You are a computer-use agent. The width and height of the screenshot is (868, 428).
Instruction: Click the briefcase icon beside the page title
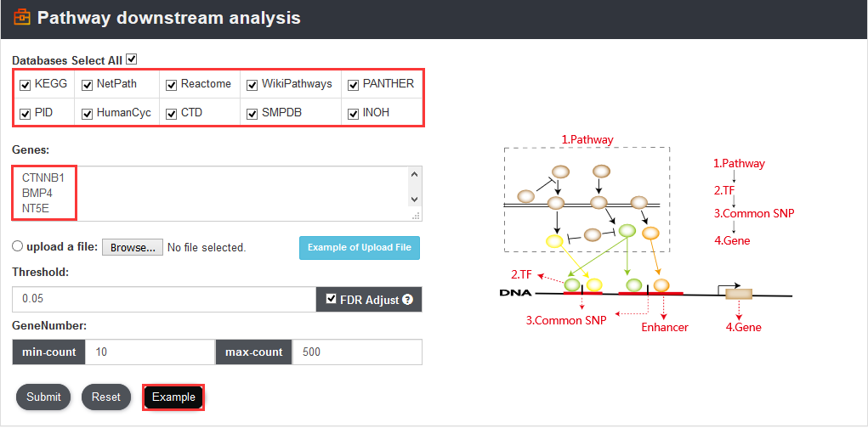pos(22,18)
